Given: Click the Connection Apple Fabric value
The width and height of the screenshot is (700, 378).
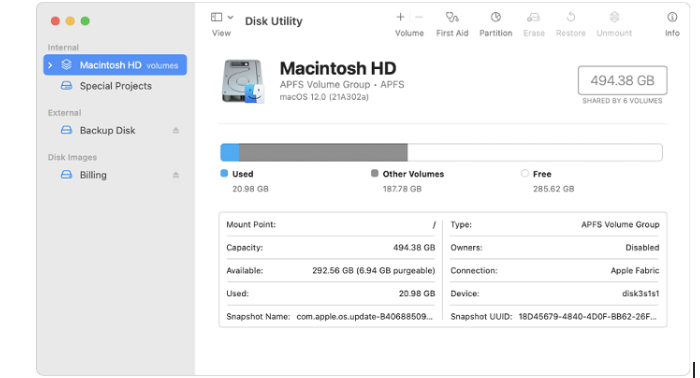Looking at the screenshot, I should [635, 270].
